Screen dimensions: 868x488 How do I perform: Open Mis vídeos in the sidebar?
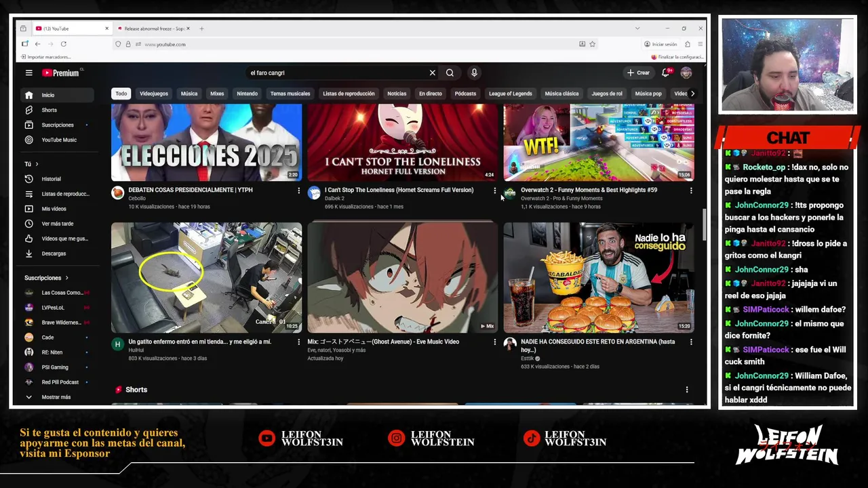pyautogui.click(x=56, y=209)
